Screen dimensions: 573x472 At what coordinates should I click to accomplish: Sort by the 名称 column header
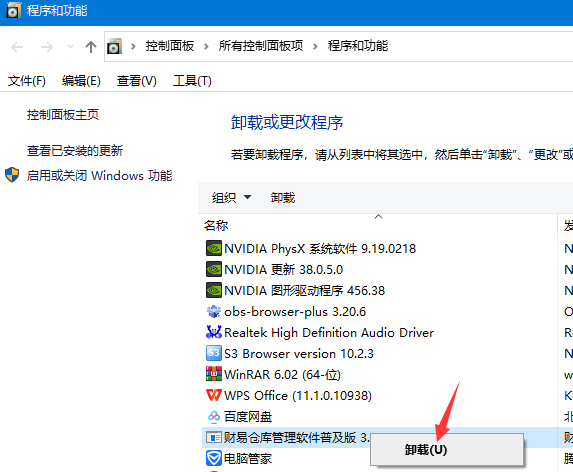point(216,225)
